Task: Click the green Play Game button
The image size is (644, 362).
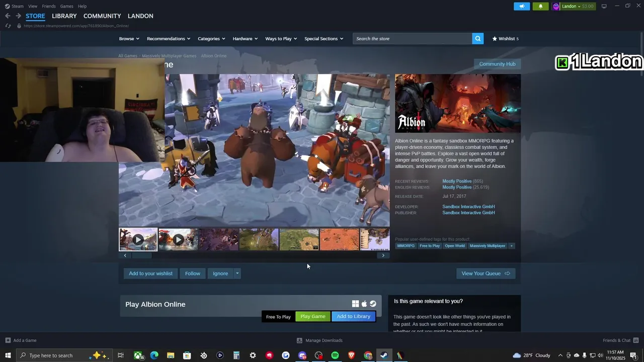Action: point(313,316)
